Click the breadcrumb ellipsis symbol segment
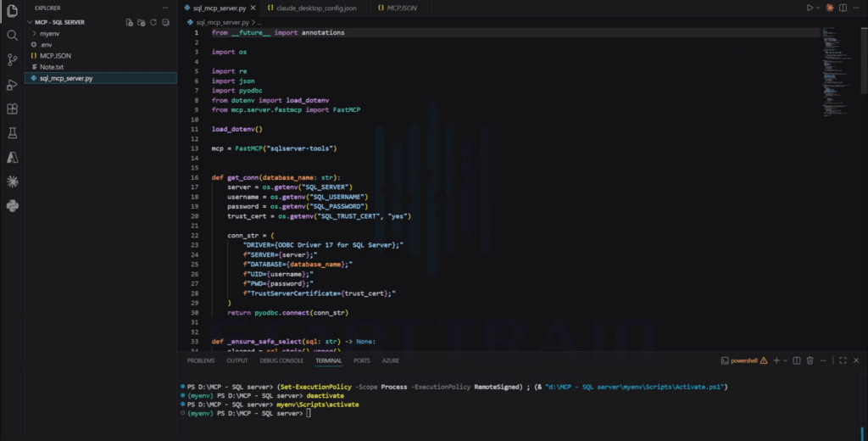 click(259, 22)
